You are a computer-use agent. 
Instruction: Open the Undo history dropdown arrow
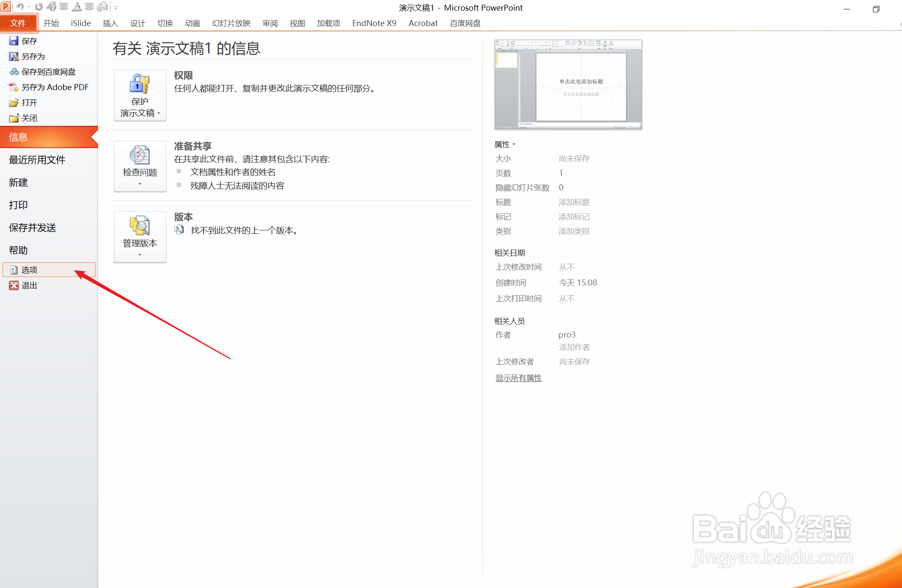click(29, 7)
